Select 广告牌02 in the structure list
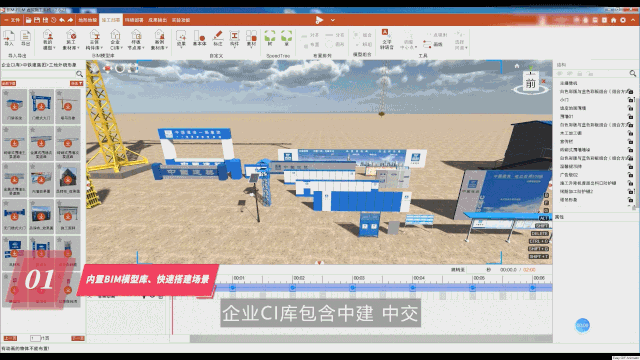Screen dimensions: 640x360 tap(569, 175)
